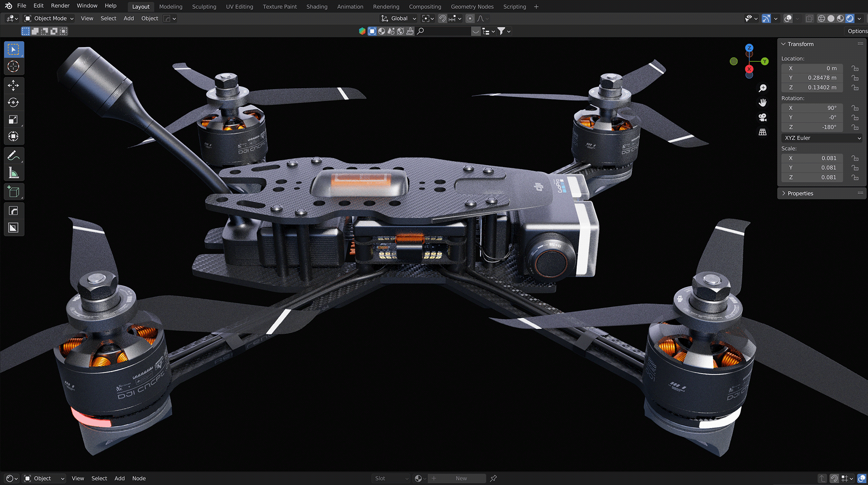Activate the Annotate tool

(14, 155)
